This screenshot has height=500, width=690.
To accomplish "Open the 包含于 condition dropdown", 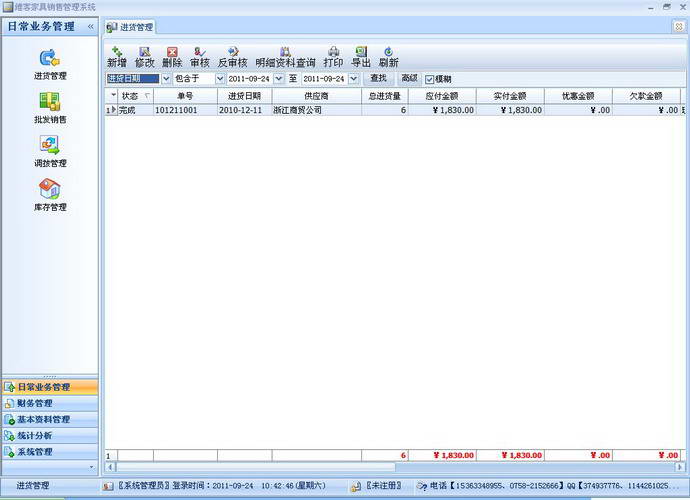I will pos(220,79).
